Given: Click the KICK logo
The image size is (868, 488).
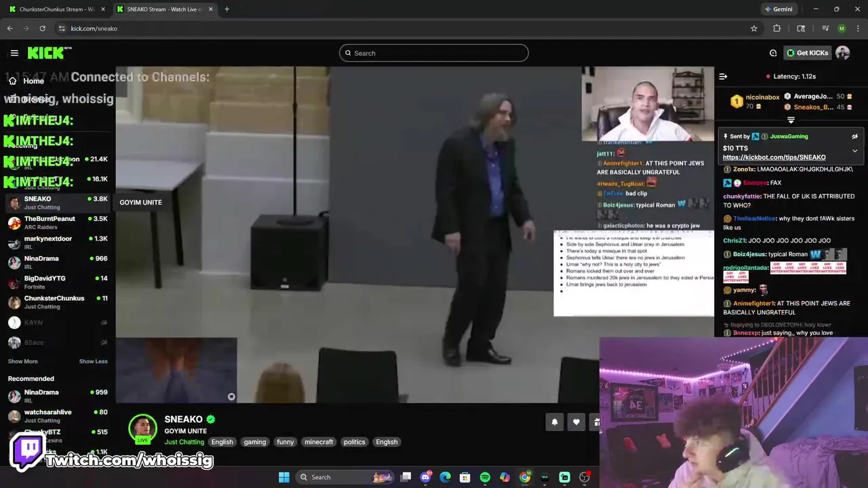Looking at the screenshot, I should tap(49, 53).
